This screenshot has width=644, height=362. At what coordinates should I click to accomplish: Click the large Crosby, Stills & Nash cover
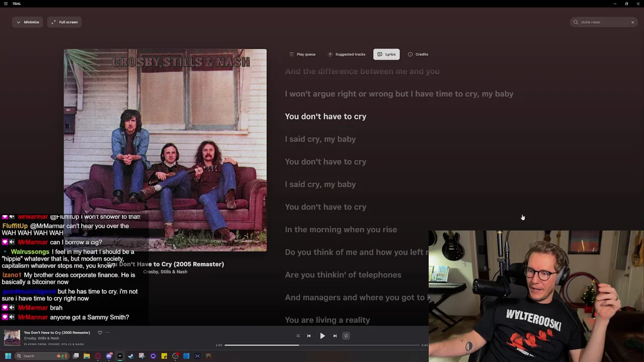[x=165, y=150]
